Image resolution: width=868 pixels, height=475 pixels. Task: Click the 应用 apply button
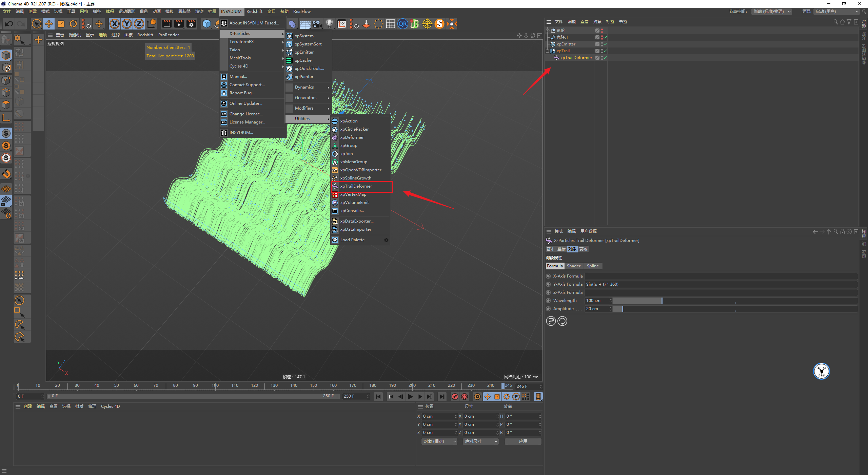tap(523, 441)
